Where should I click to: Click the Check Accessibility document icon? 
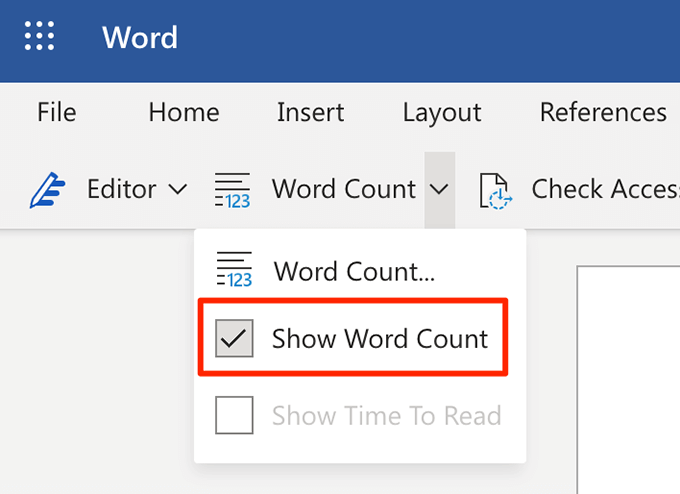[494, 189]
